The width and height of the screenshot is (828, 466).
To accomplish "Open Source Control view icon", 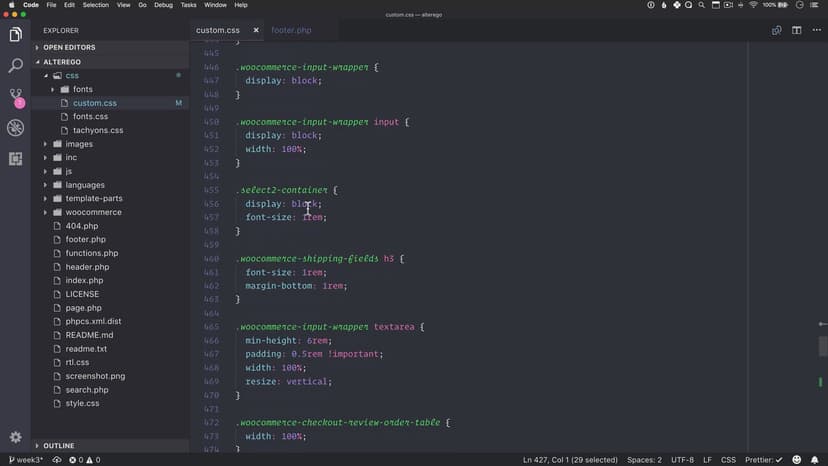I will point(15,97).
